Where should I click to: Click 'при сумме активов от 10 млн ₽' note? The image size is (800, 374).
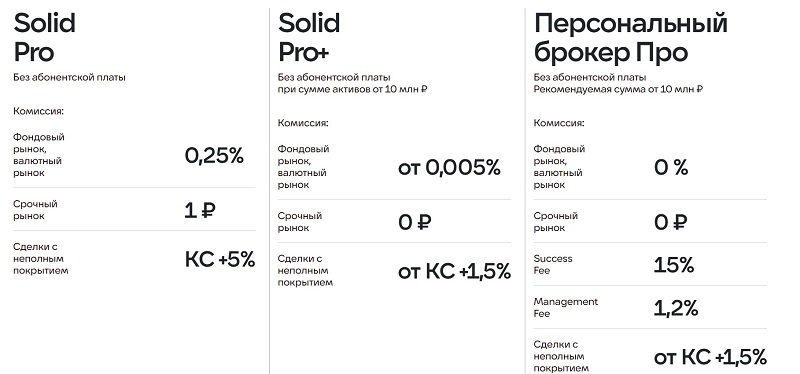tap(353, 89)
